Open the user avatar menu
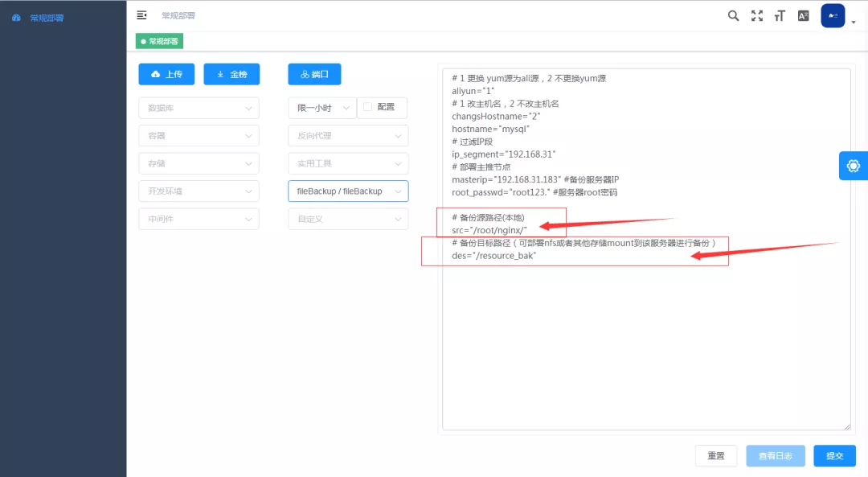The height and width of the screenshot is (477, 868). point(833,15)
